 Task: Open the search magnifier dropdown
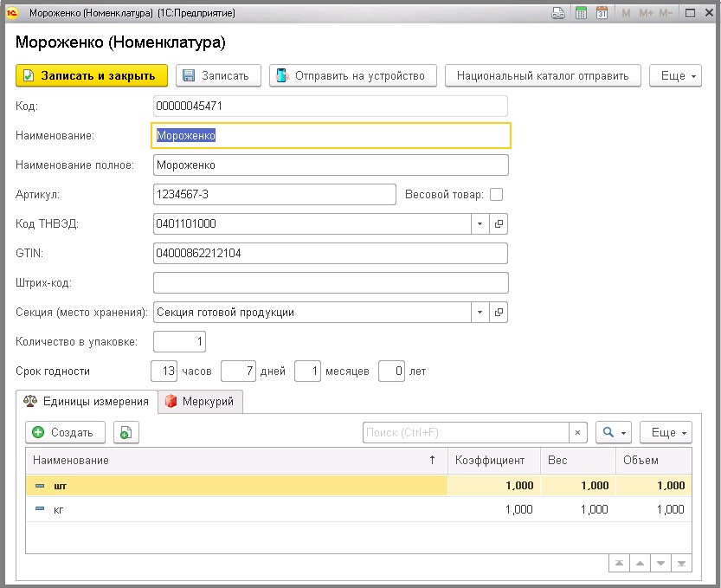click(x=614, y=432)
